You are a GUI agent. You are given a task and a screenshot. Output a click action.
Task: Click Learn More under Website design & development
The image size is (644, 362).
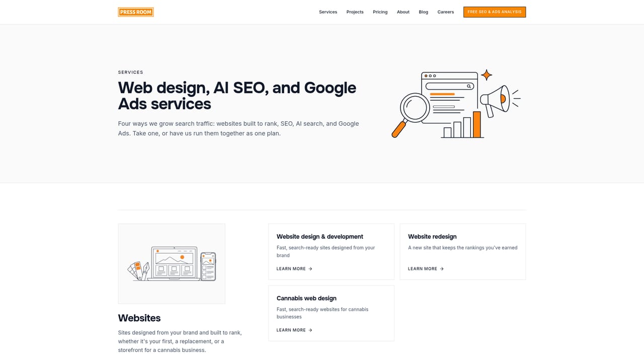294,269
